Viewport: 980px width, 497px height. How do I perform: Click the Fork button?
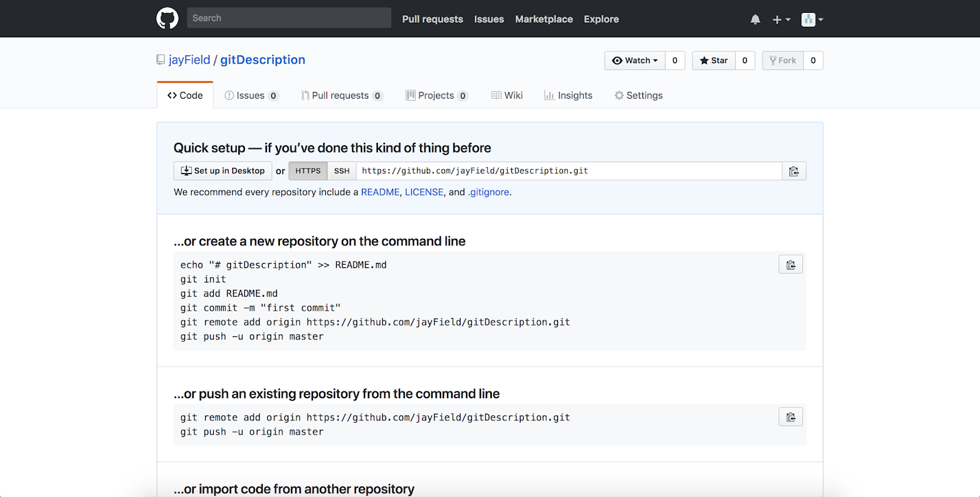click(783, 61)
